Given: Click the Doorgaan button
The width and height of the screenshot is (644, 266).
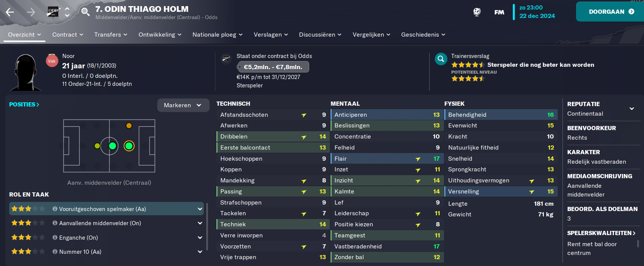Looking at the screenshot, I should pyautogui.click(x=610, y=11).
